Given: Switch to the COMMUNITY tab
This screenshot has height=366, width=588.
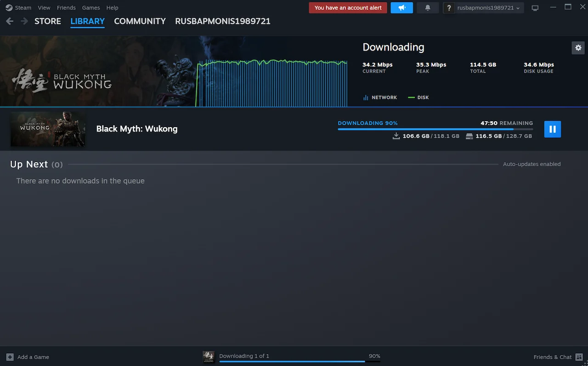Looking at the screenshot, I should pos(140,21).
